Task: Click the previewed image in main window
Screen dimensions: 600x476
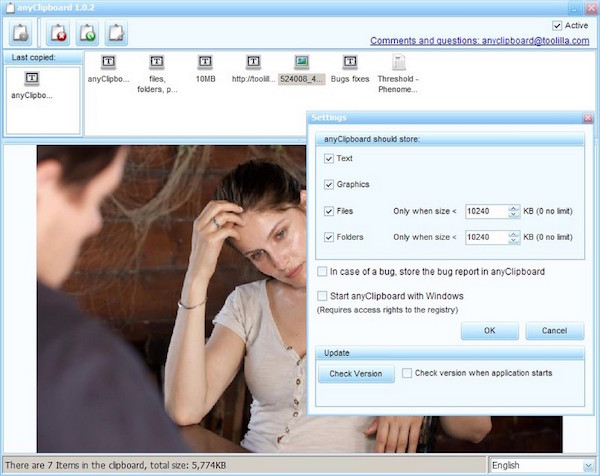Action: (x=171, y=298)
